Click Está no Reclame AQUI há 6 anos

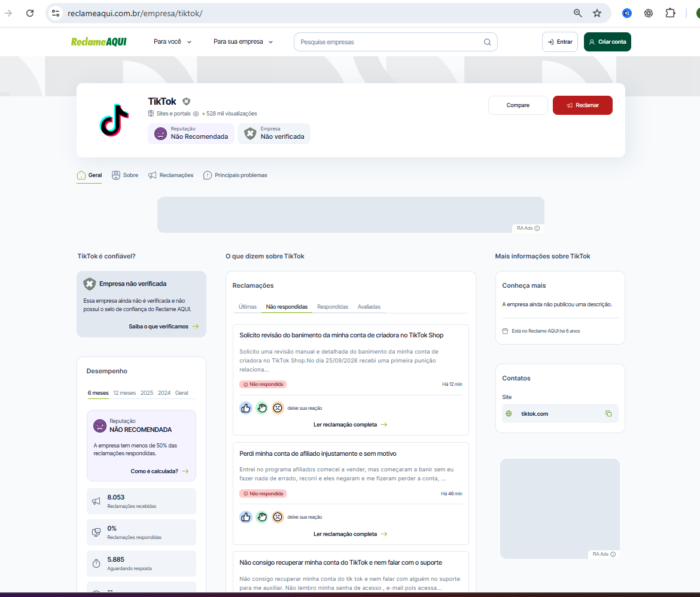tap(546, 331)
